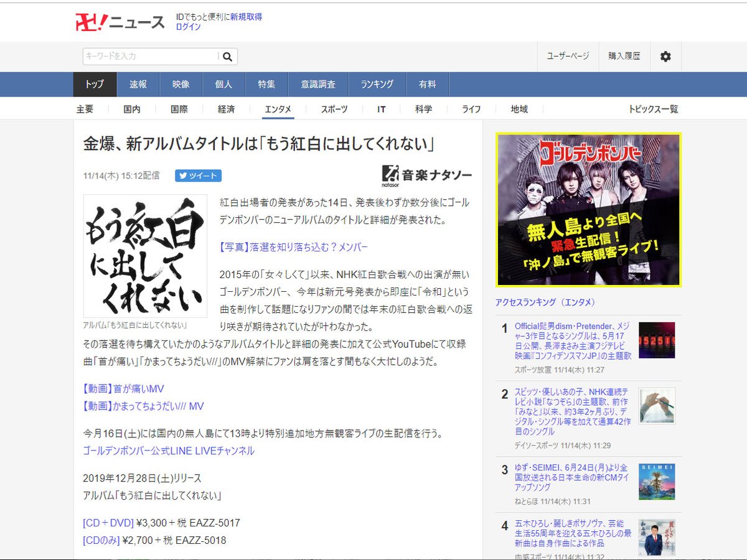The image size is (747, 560).
Task: Open ranking 4 五木ひろし article
Action: click(573, 533)
